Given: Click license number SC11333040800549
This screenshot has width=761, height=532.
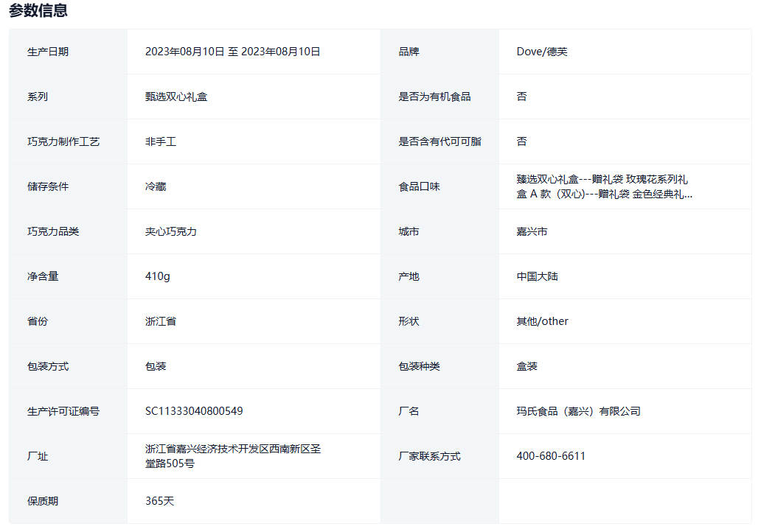Looking at the screenshot, I should [194, 411].
